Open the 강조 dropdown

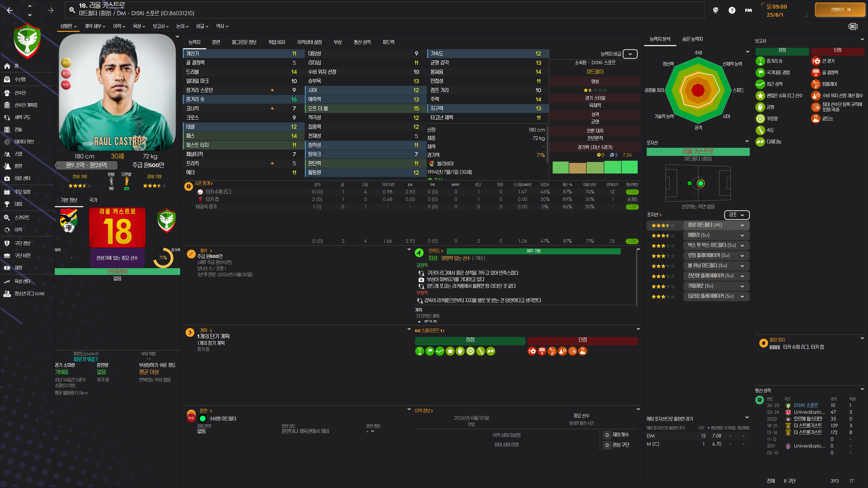tap(737, 215)
